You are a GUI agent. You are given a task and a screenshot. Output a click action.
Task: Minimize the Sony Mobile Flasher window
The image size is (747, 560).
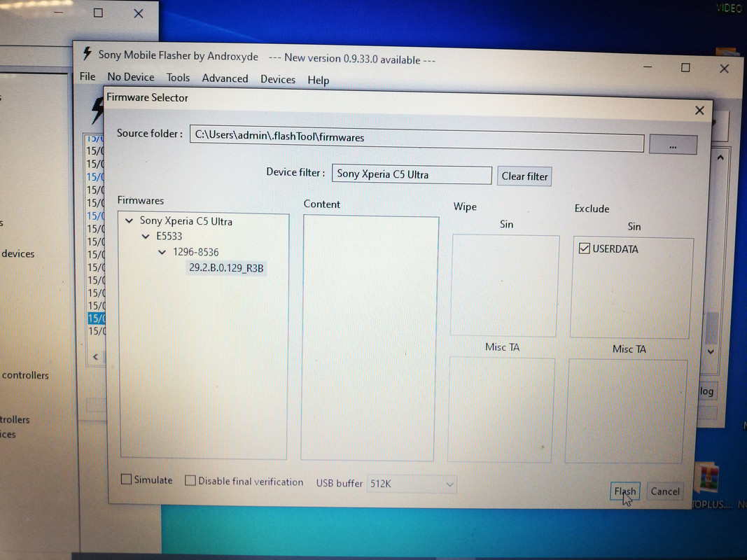point(648,67)
